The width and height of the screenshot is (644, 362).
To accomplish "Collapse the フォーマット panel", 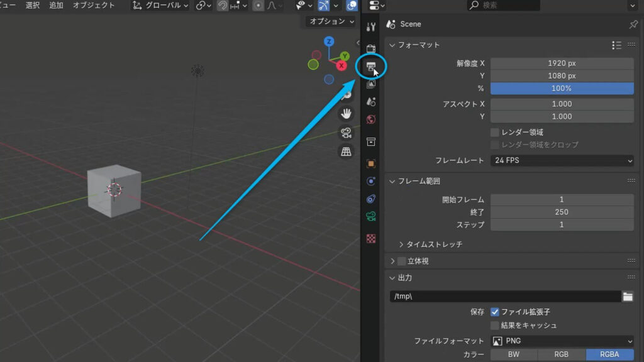I will click(x=392, y=45).
